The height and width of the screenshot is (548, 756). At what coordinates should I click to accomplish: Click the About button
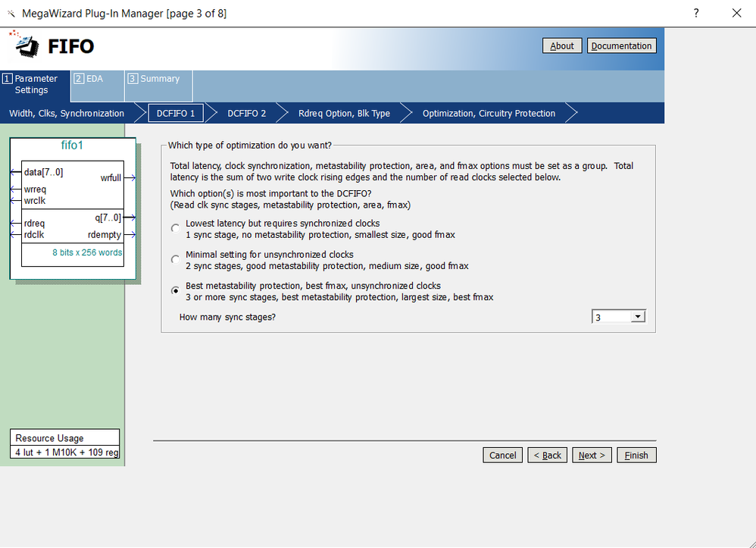[561, 45]
